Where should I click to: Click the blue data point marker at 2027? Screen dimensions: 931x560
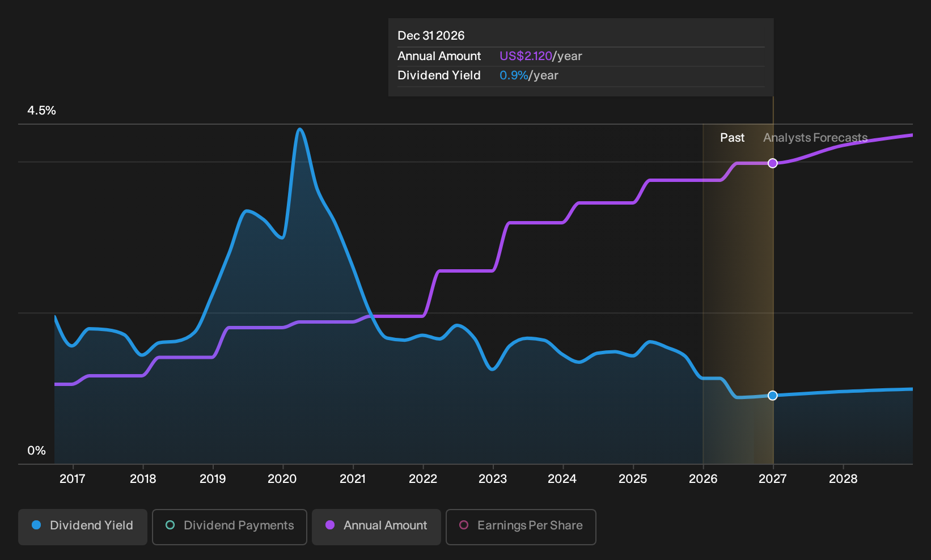(773, 396)
